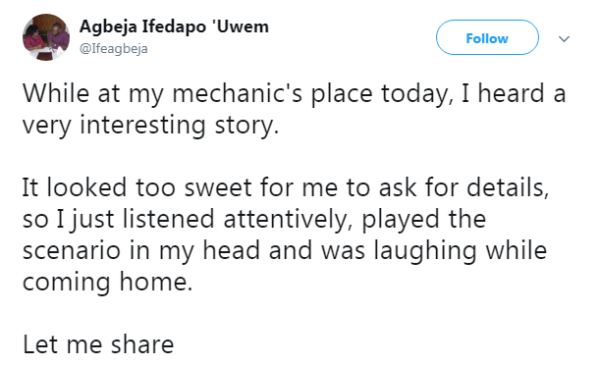This screenshot has width=600, height=366.
Task: Click the word "laughing" in the tweet
Action: pos(425,252)
